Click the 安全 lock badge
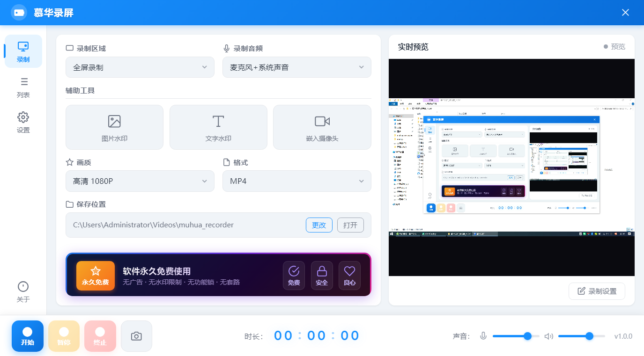Image resolution: width=644 pixels, height=356 pixels. (x=322, y=276)
